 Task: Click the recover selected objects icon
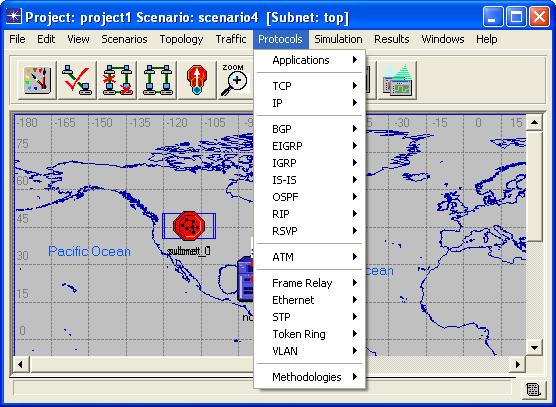[x=157, y=80]
